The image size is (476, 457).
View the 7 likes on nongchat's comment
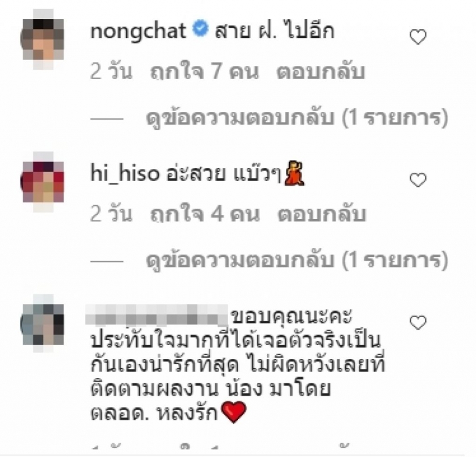[x=205, y=71]
